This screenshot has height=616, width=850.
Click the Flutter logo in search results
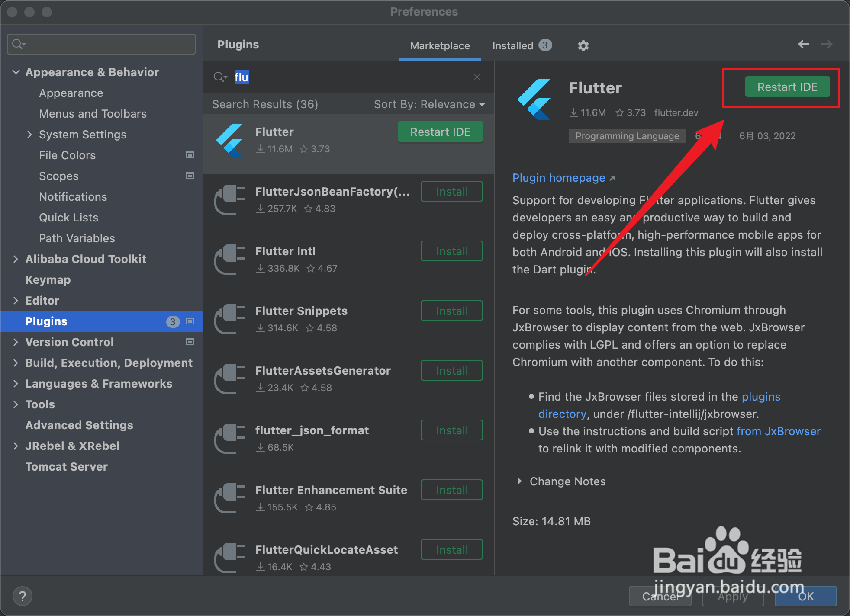point(230,140)
